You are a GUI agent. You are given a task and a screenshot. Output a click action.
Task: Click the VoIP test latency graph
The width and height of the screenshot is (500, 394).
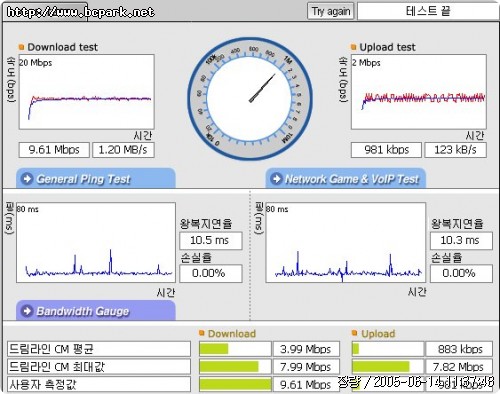point(346,243)
